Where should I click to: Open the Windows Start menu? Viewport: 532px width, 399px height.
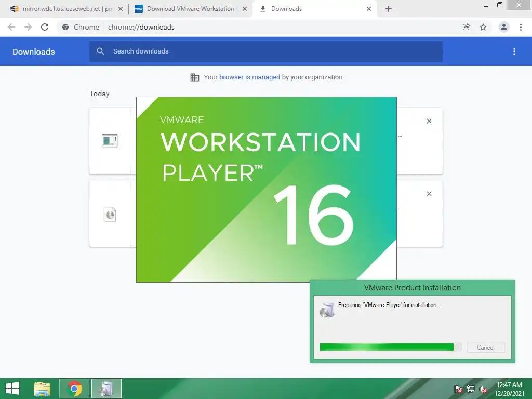(x=12, y=389)
